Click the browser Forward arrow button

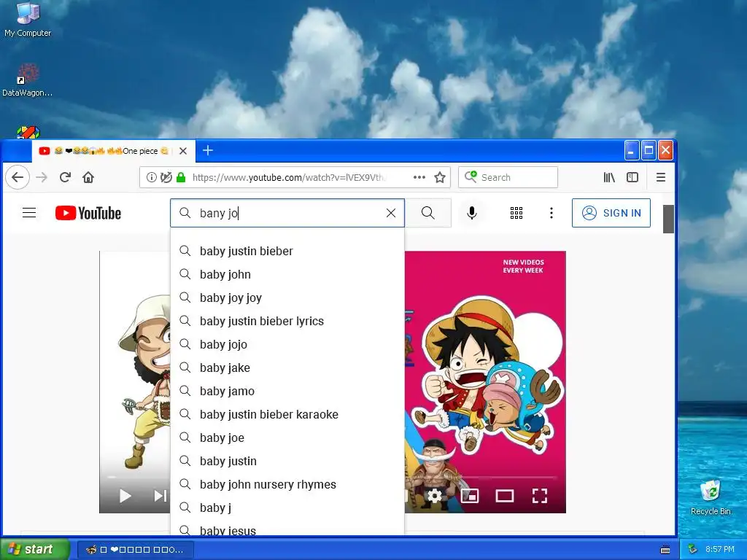(x=42, y=178)
